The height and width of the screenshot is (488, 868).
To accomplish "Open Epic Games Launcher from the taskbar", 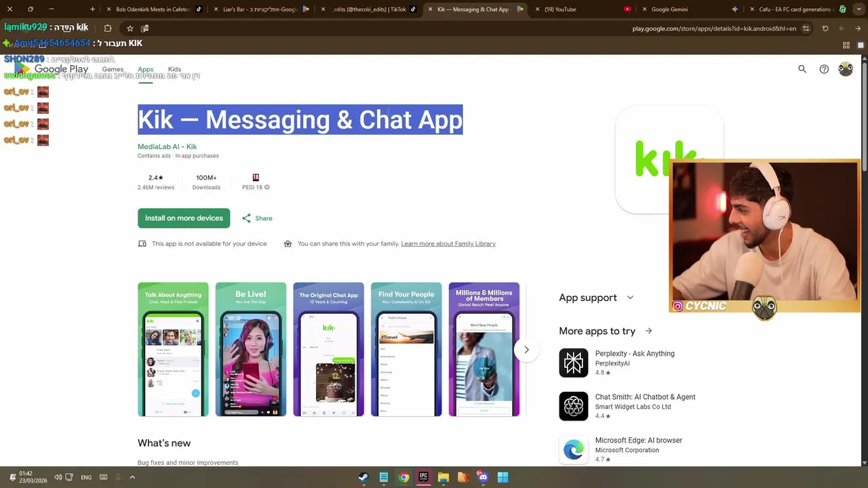I will click(423, 477).
